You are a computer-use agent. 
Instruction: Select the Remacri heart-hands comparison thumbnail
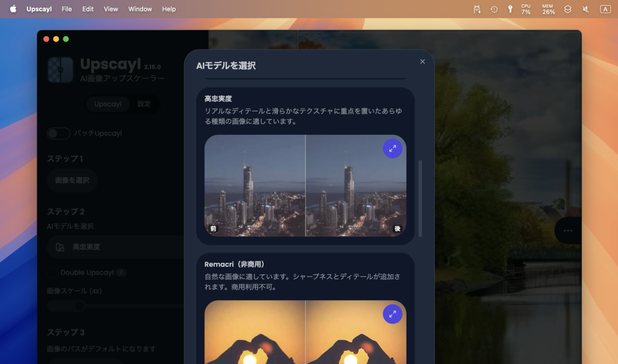click(x=306, y=332)
